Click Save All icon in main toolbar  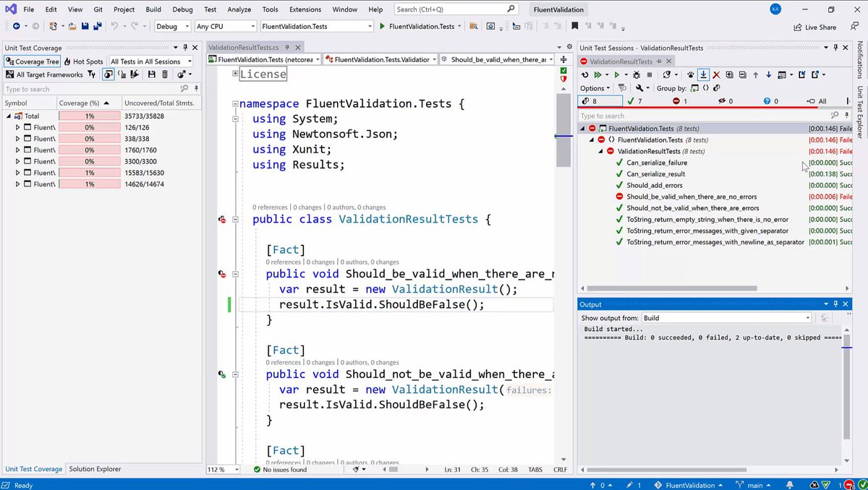click(x=97, y=27)
